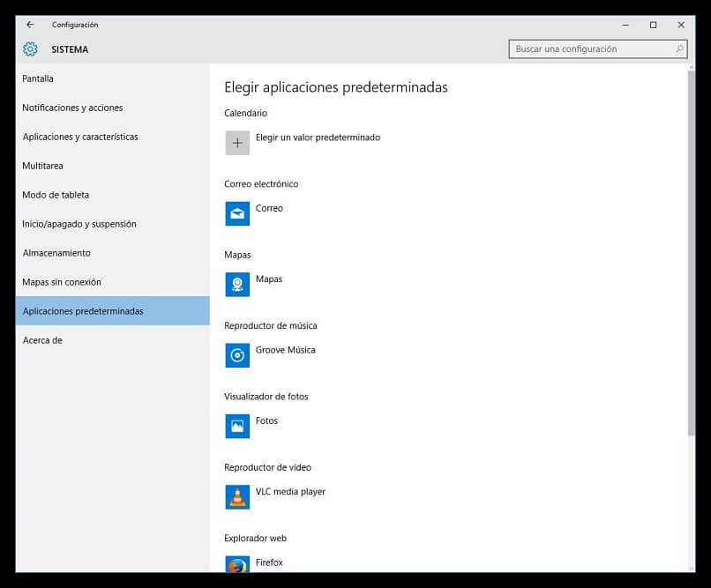This screenshot has height=588, width=711.
Task: Open the Acerca de section
Action: point(112,340)
